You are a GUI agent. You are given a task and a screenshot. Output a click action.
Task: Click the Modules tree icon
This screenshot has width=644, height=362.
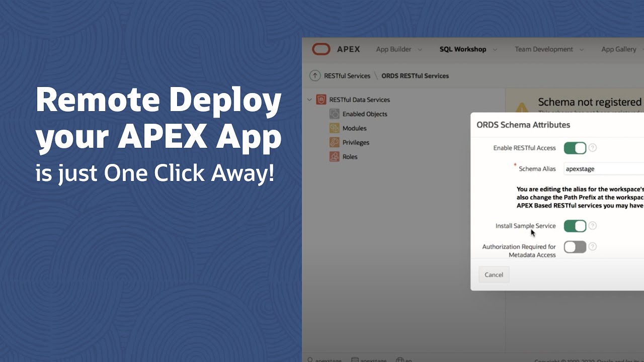334,128
